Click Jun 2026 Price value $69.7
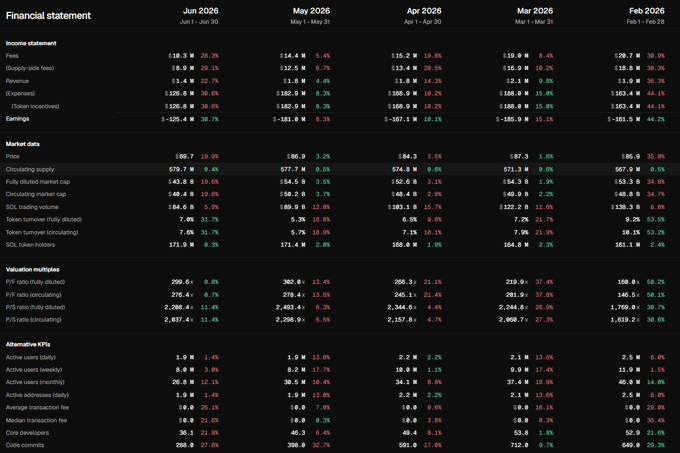This screenshot has width=680, height=453. [184, 156]
